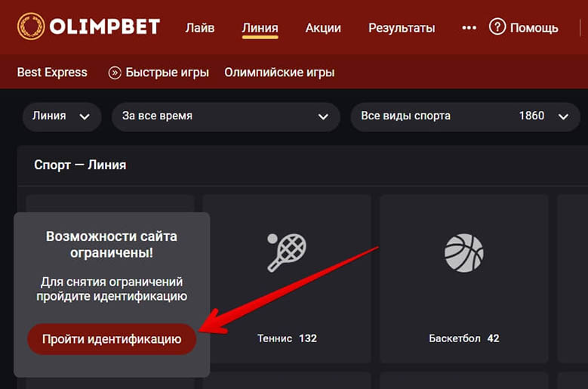The height and width of the screenshot is (389, 588).
Task: Open the Лайв section
Action: (x=200, y=28)
